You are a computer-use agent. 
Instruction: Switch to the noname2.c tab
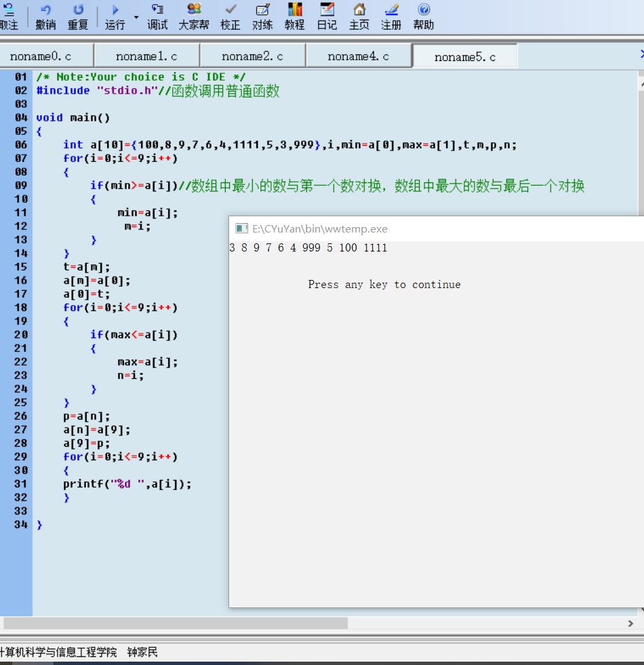[x=252, y=56]
